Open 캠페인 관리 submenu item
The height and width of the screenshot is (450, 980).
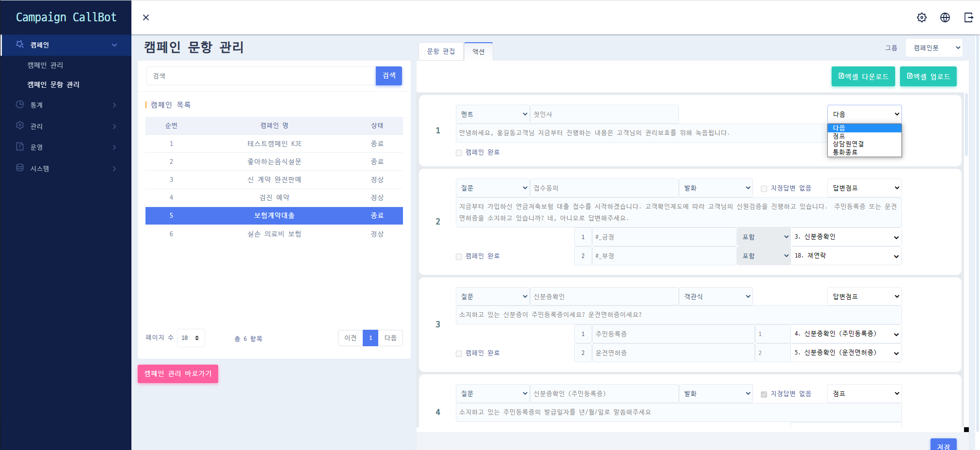click(45, 65)
